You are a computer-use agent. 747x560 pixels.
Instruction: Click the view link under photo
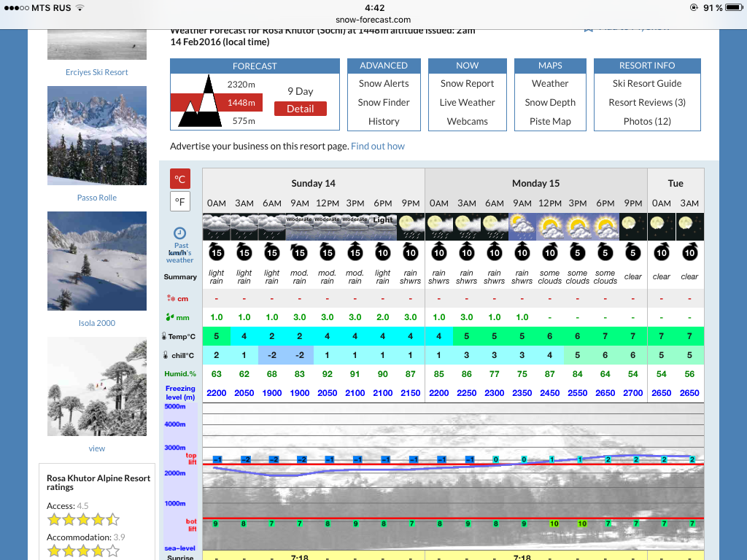coord(97,448)
